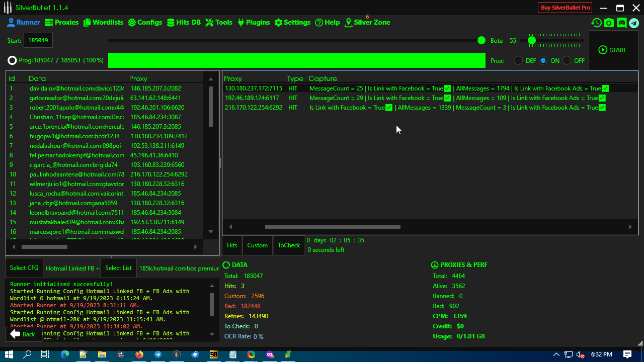Open the Plugins section
Viewport: 644px width, 362px height.
tap(254, 22)
